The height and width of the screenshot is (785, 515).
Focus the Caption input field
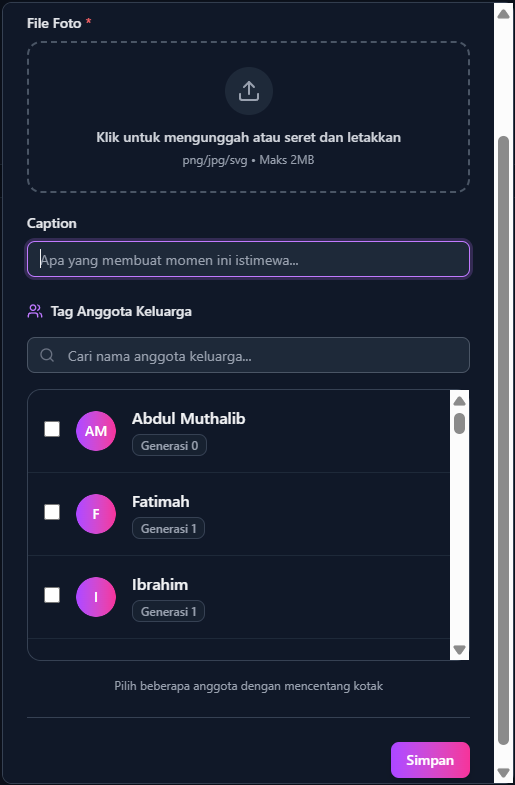(248, 259)
